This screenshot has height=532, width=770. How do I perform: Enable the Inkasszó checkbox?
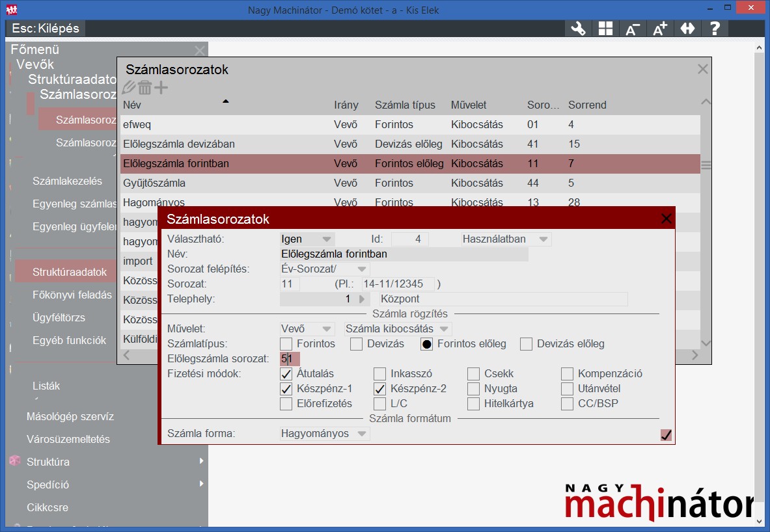tap(379, 374)
